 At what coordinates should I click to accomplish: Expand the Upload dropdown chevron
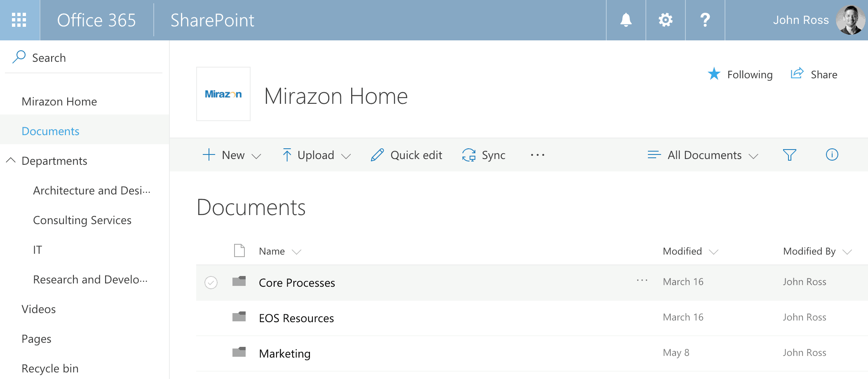[x=346, y=156]
